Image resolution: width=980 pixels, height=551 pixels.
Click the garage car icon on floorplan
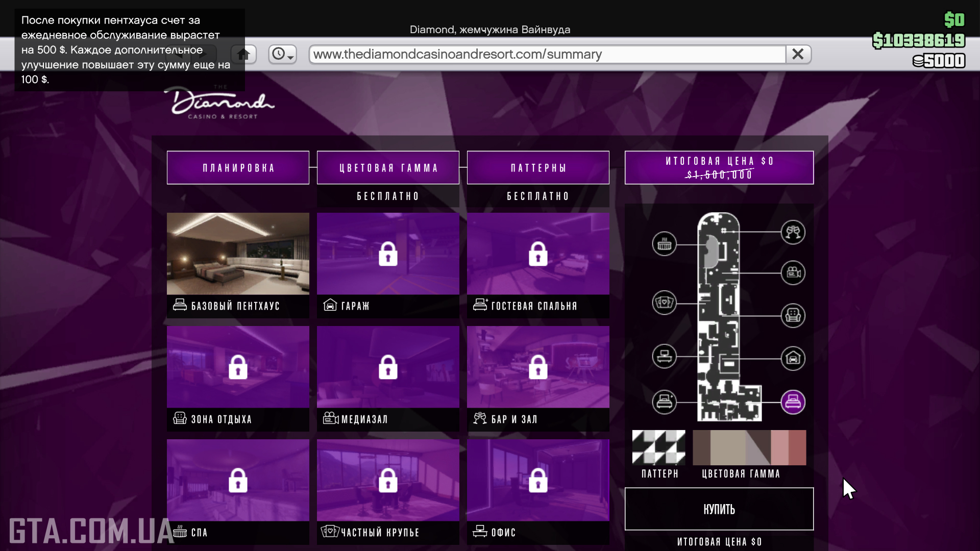click(793, 358)
